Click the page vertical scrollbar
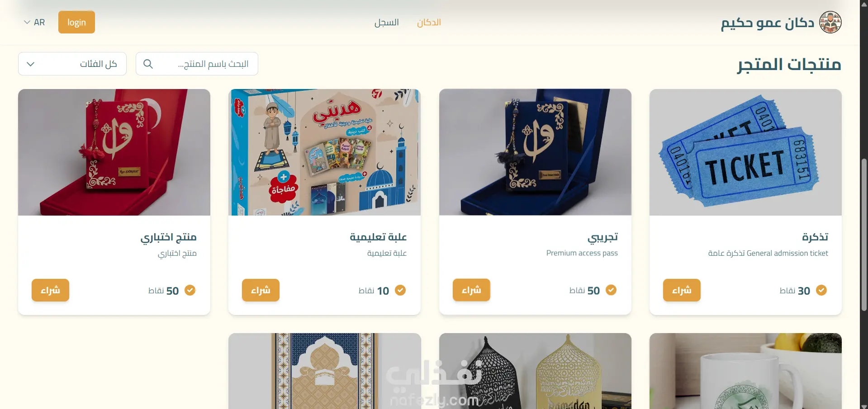Screen dimensions: 868x409 click(x=864, y=235)
